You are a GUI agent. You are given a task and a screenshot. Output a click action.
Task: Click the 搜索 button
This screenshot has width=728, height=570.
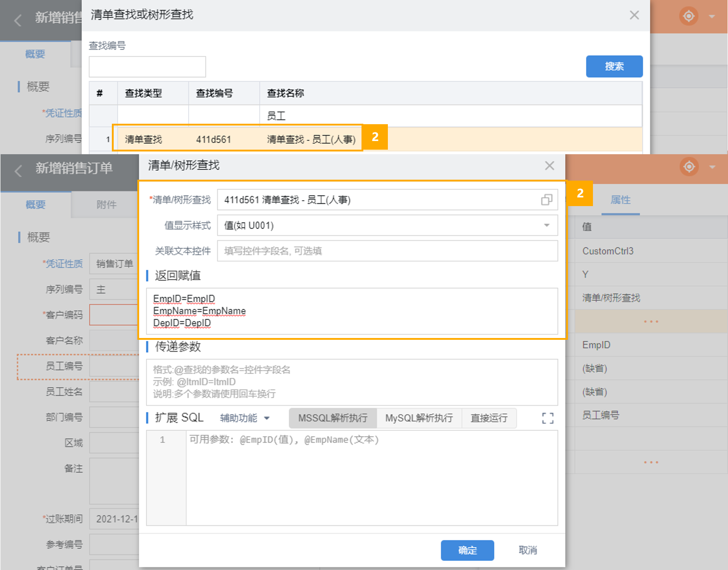tap(614, 66)
